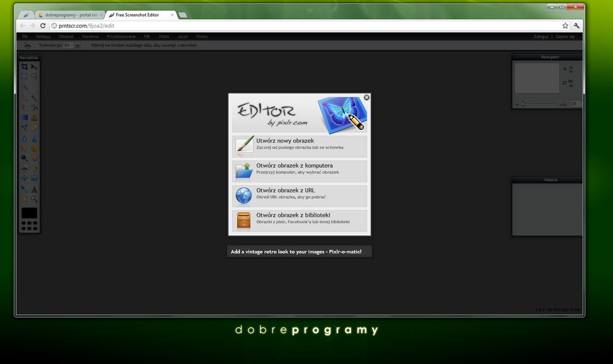
Task: Select the Eraser tool
Action: pyautogui.click(x=24, y=107)
